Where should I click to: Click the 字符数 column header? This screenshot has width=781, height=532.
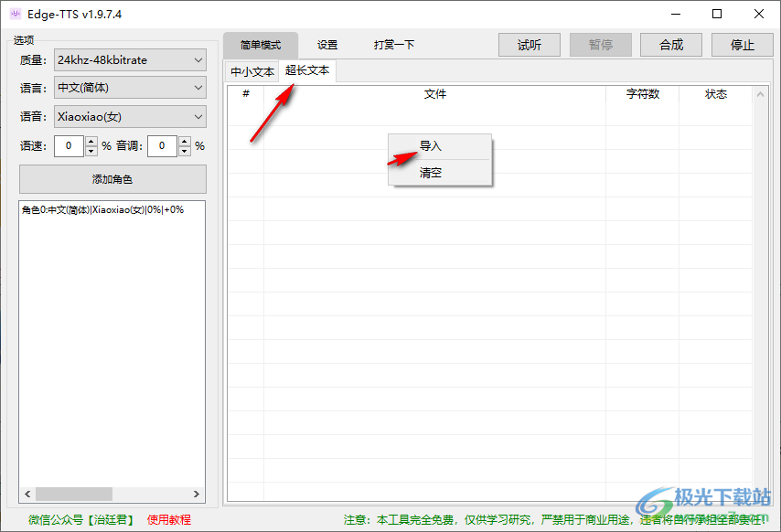[x=643, y=94]
